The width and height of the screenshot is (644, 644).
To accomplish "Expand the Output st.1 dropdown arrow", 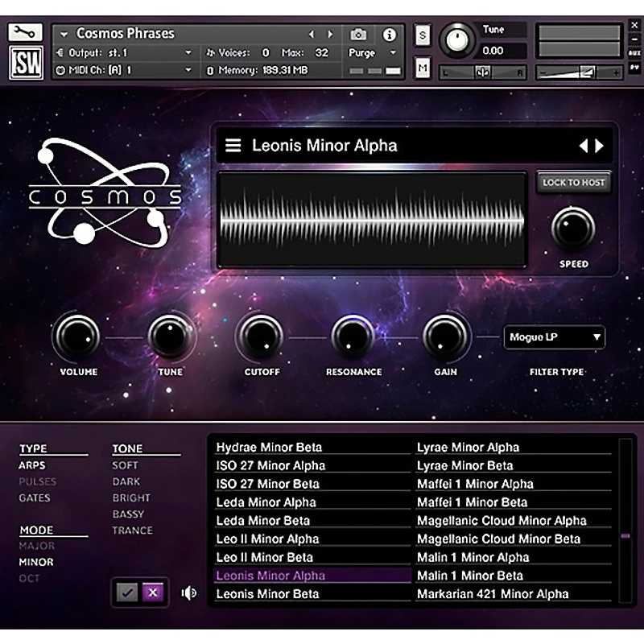I will pyautogui.click(x=188, y=52).
